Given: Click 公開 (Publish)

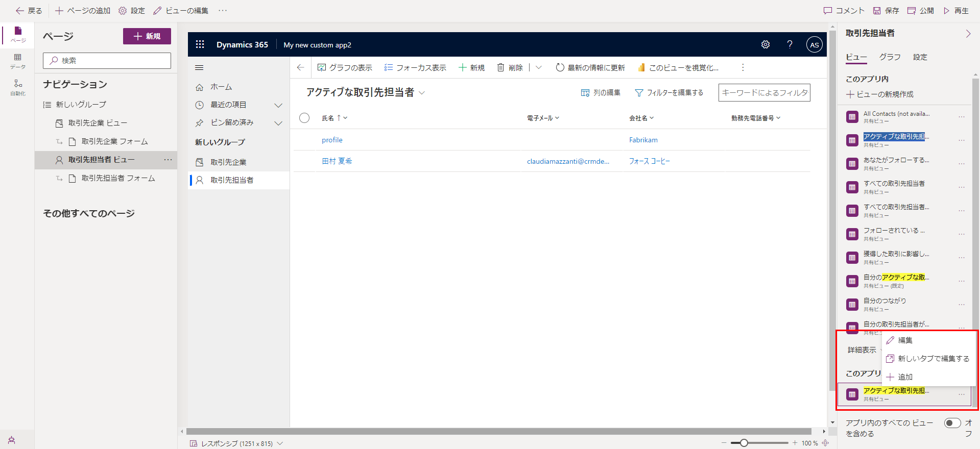Looking at the screenshot, I should [x=921, y=10].
